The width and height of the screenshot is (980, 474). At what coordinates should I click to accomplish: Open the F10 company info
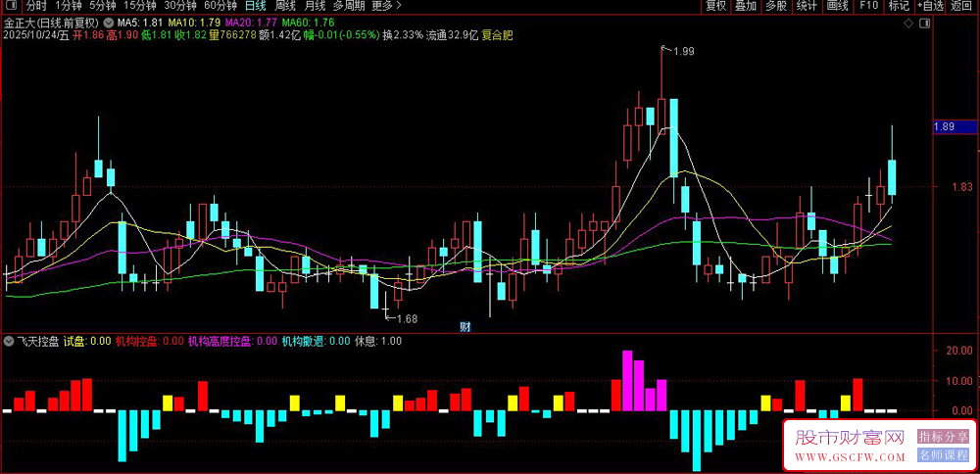pyautogui.click(x=868, y=6)
